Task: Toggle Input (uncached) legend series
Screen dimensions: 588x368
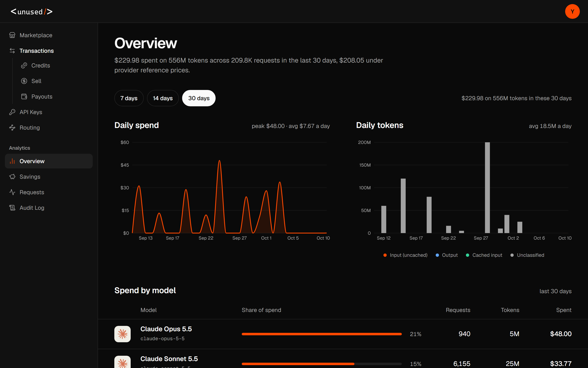Action: pyautogui.click(x=405, y=255)
